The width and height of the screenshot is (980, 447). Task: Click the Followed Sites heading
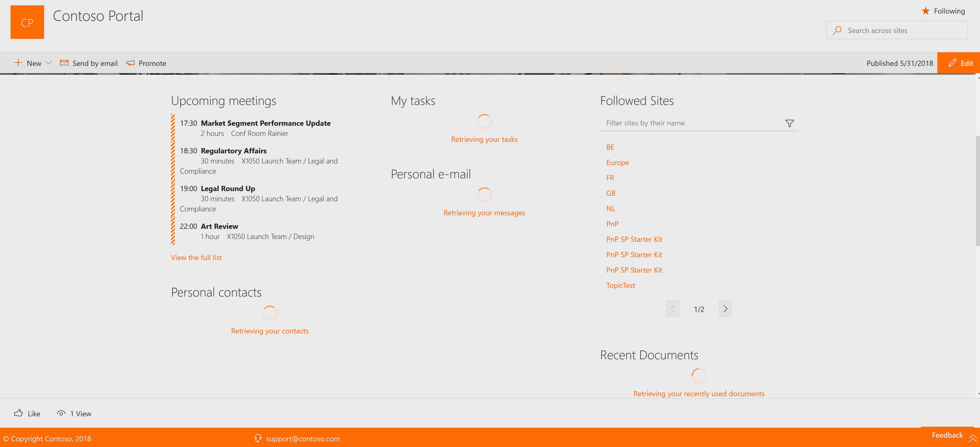point(637,101)
